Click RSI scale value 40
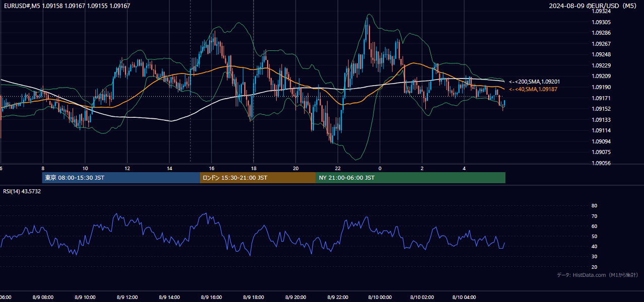The width and height of the screenshot is (644, 302). tap(595, 247)
